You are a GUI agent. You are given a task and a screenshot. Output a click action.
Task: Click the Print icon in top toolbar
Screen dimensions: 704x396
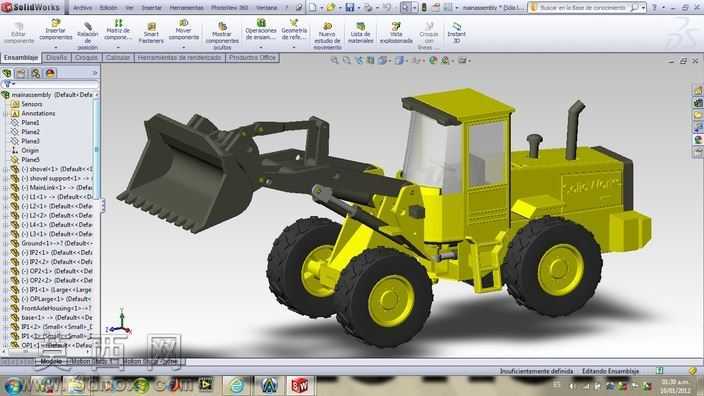(x=368, y=8)
